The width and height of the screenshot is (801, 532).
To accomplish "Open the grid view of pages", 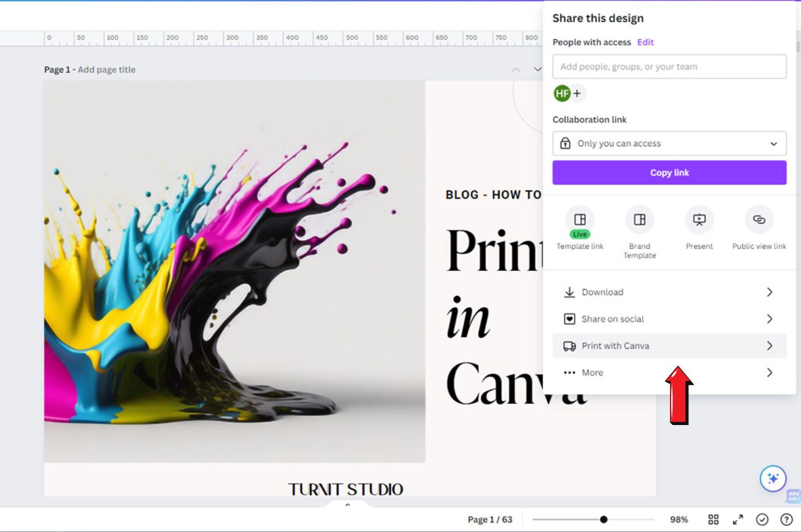I will 714,519.
